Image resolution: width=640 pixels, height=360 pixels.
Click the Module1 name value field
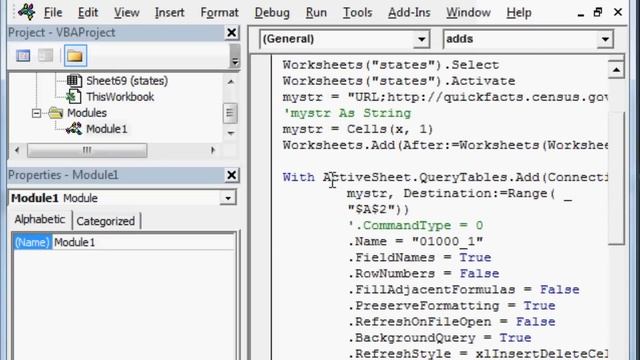point(144,242)
